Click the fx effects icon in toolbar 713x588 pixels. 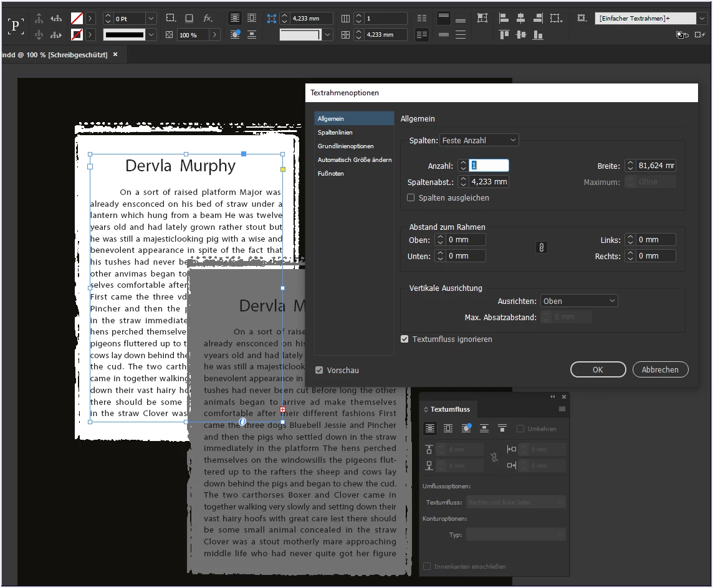[208, 18]
